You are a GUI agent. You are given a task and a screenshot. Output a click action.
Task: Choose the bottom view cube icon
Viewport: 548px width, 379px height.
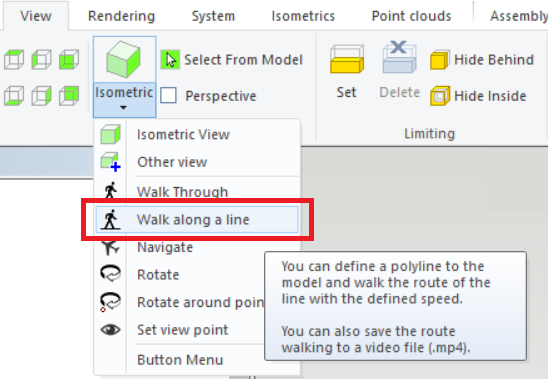pyautogui.click(x=14, y=95)
